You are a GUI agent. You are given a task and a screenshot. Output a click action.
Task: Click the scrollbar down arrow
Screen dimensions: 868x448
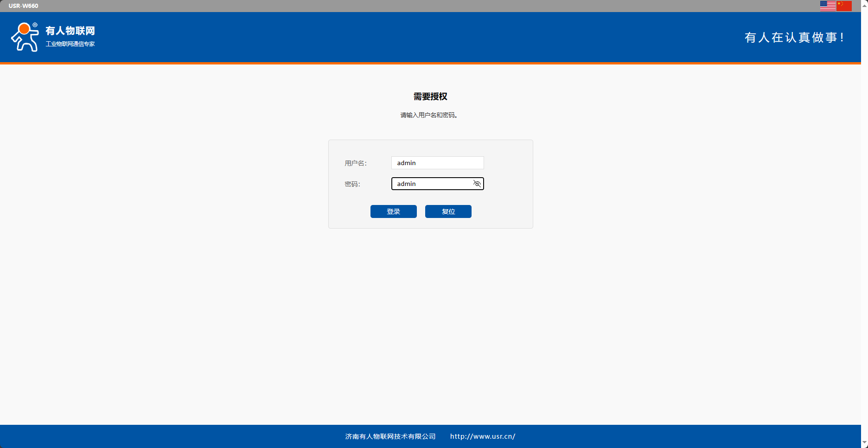pyautogui.click(x=865, y=443)
